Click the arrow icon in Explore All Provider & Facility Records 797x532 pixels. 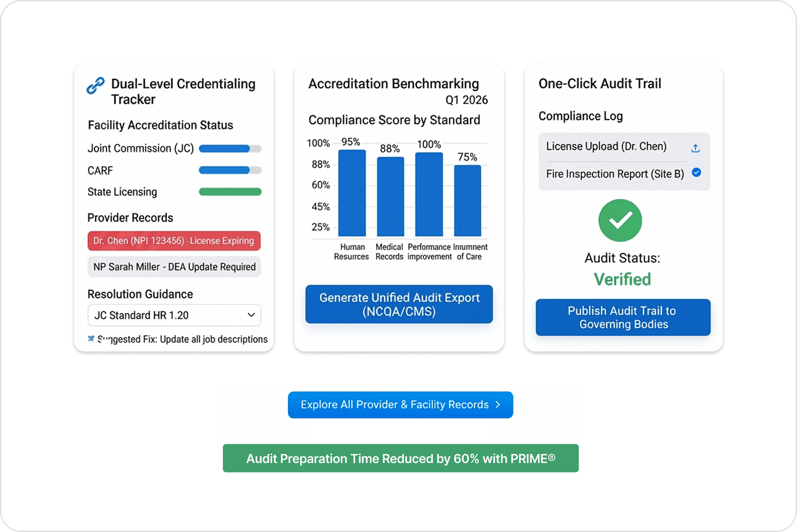point(498,405)
